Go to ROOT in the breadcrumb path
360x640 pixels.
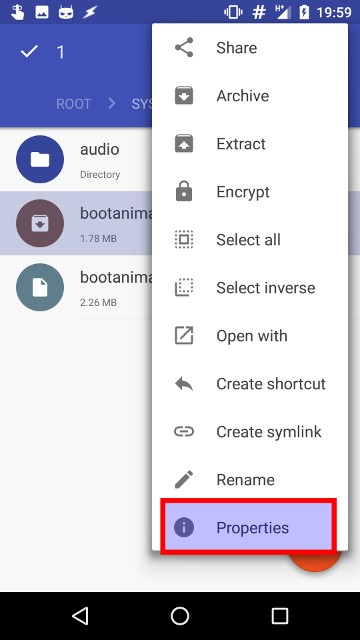pos(73,104)
